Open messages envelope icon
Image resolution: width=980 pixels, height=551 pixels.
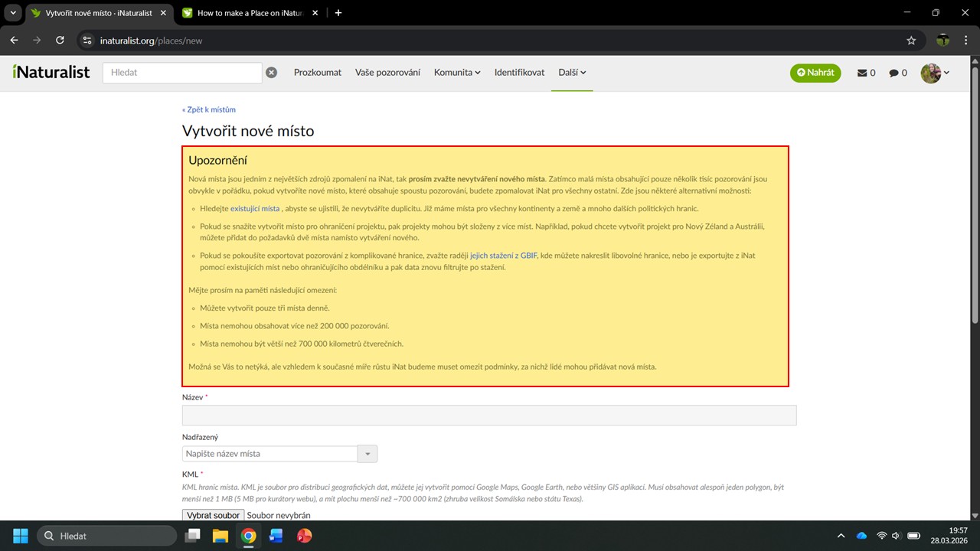(x=866, y=73)
